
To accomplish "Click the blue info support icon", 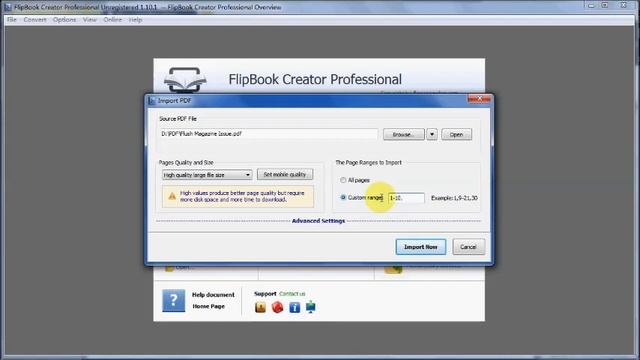I will click(295, 307).
